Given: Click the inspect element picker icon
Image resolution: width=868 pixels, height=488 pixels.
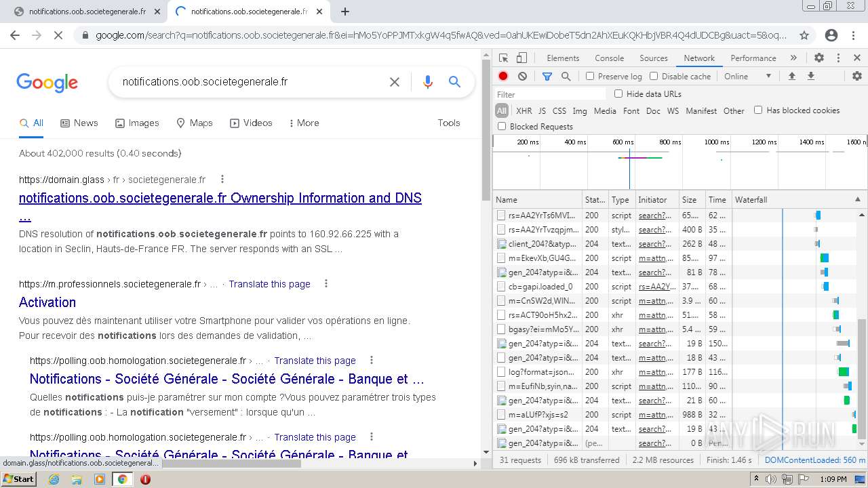Looking at the screenshot, I should [x=503, y=58].
